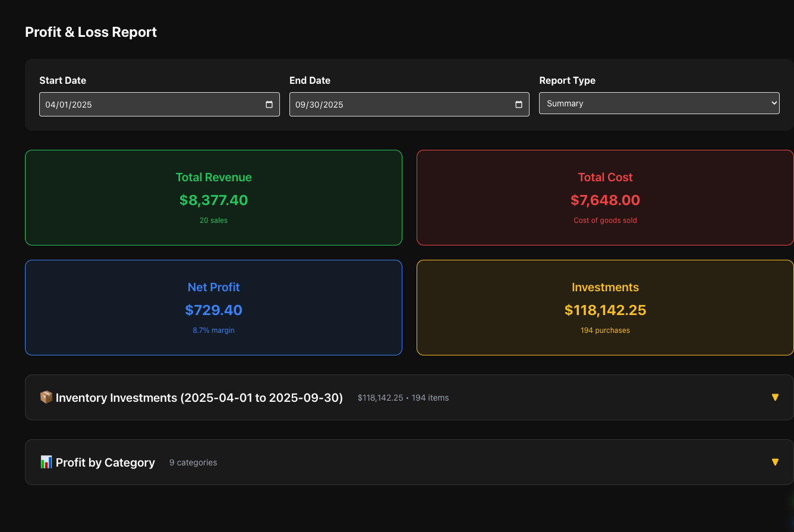Click the End Date label
This screenshot has width=794, height=532.
(310, 80)
